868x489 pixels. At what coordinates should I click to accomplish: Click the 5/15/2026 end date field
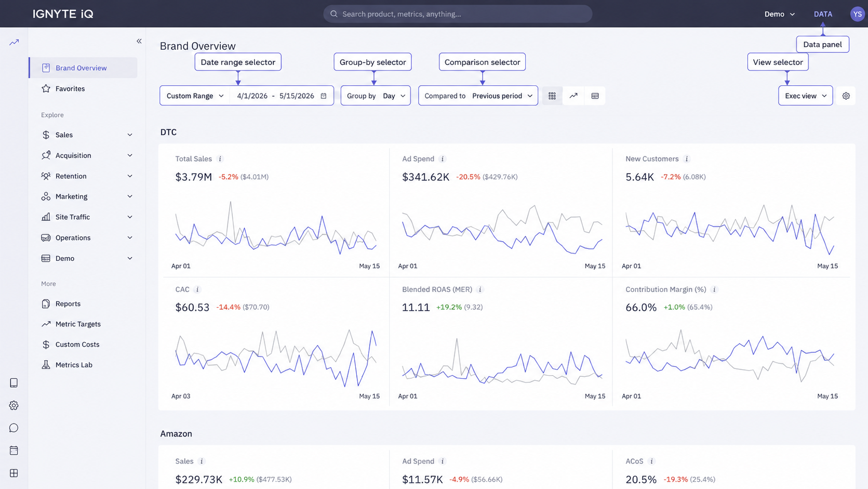point(297,96)
